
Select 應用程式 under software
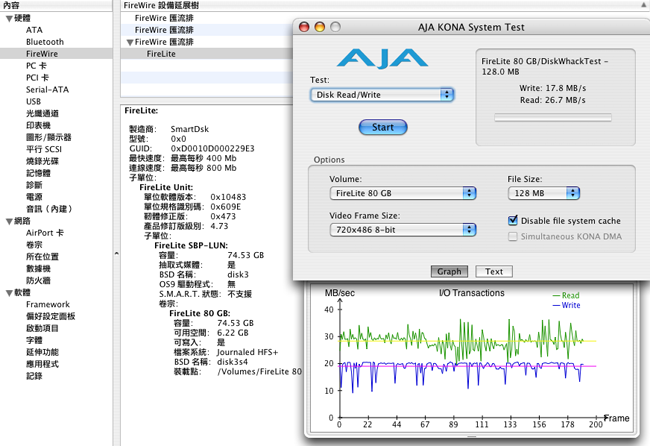click(x=42, y=364)
